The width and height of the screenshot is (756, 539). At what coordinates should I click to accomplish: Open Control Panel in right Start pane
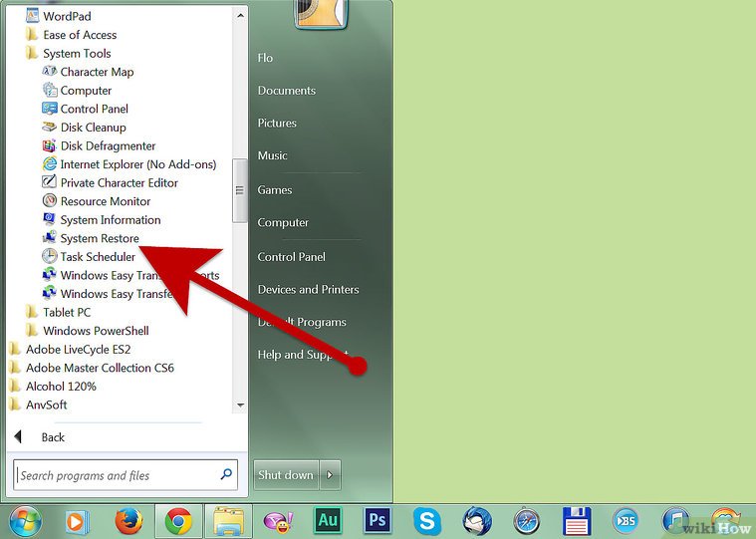pyautogui.click(x=291, y=256)
